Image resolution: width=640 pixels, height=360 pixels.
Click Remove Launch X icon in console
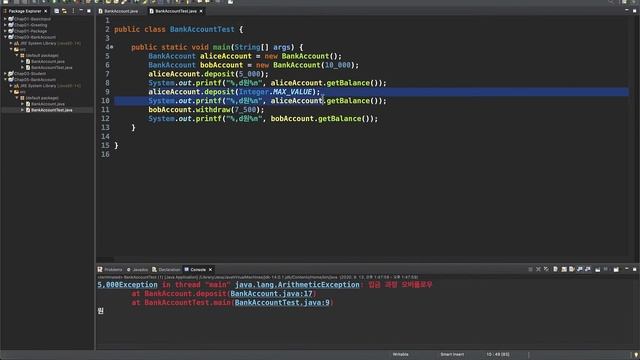(x=538, y=269)
